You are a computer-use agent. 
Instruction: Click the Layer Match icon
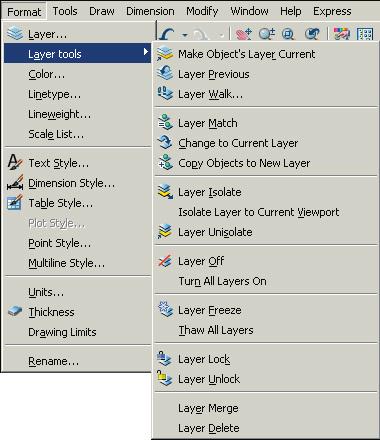tap(165, 123)
